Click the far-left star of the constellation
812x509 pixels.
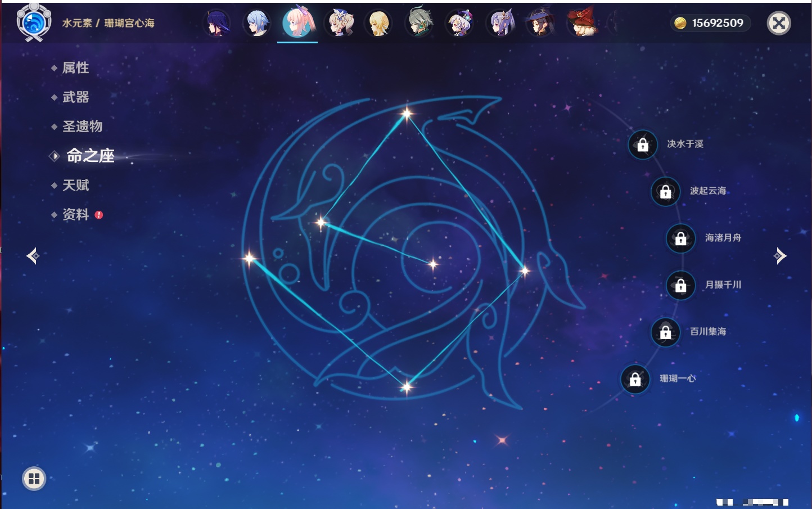pyautogui.click(x=249, y=258)
